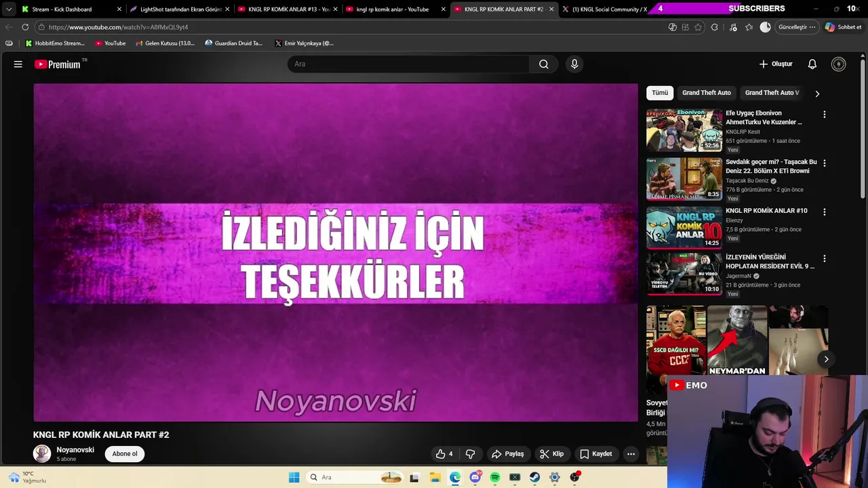Viewport: 868px width, 488px height.
Task: Click the Kaydet save button
Action: (596, 454)
